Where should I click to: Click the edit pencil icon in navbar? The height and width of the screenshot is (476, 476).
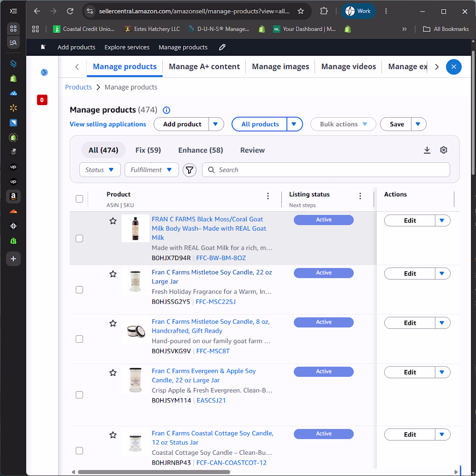tap(222, 47)
